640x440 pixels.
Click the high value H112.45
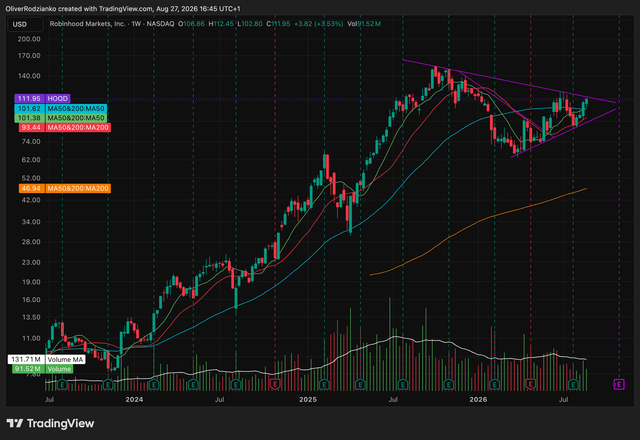tap(221, 24)
